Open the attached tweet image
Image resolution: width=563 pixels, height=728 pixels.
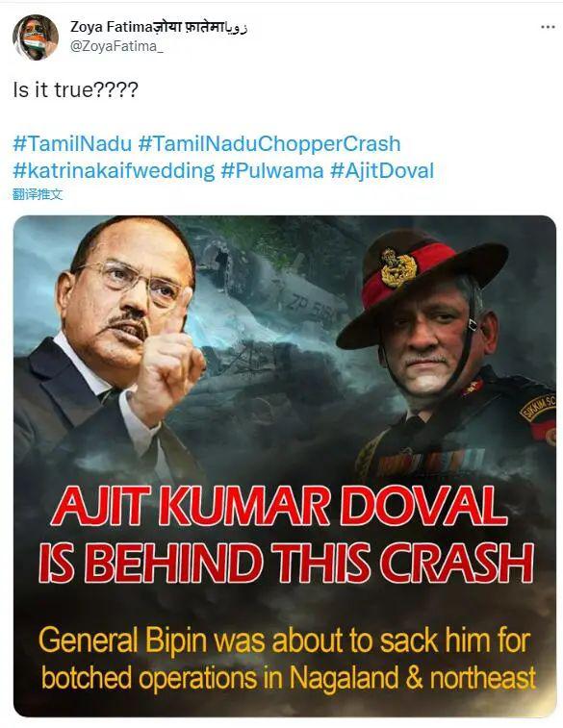(285, 466)
